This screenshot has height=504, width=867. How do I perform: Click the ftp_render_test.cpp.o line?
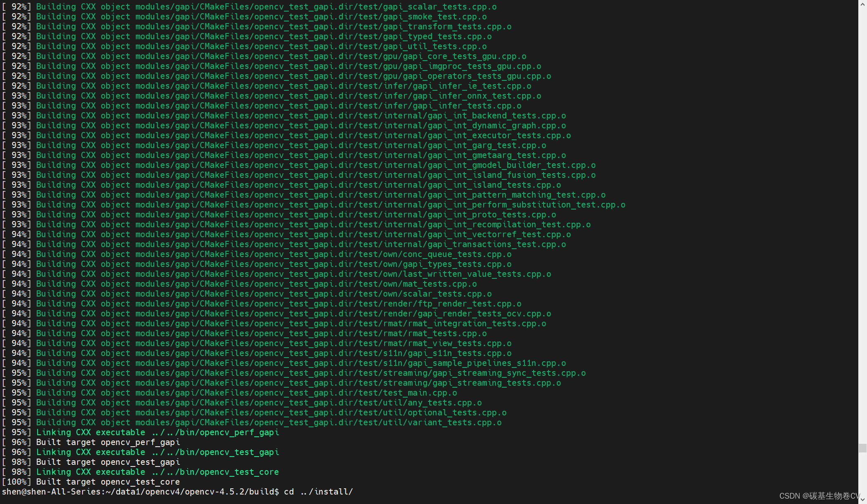(x=262, y=304)
